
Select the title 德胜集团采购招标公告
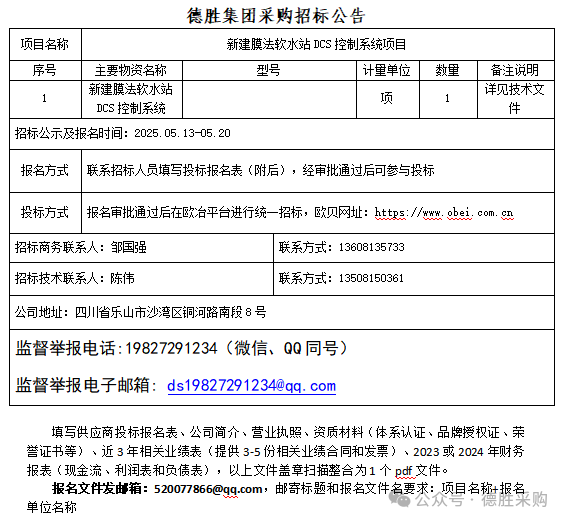(277, 16)
